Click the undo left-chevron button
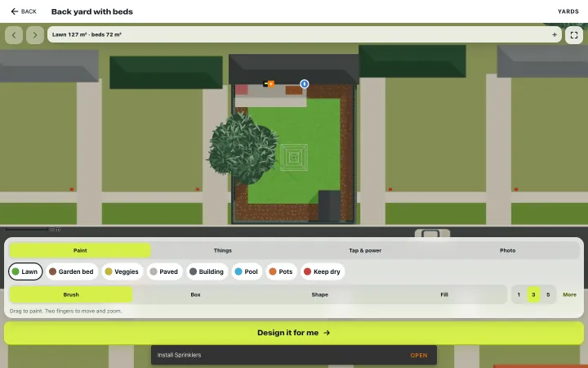 click(x=14, y=35)
